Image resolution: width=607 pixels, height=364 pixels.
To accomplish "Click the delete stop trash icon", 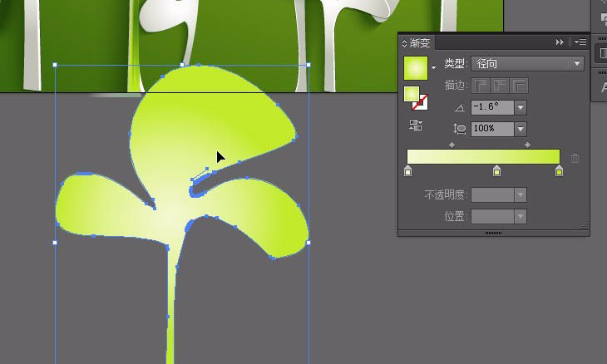I will [x=575, y=158].
